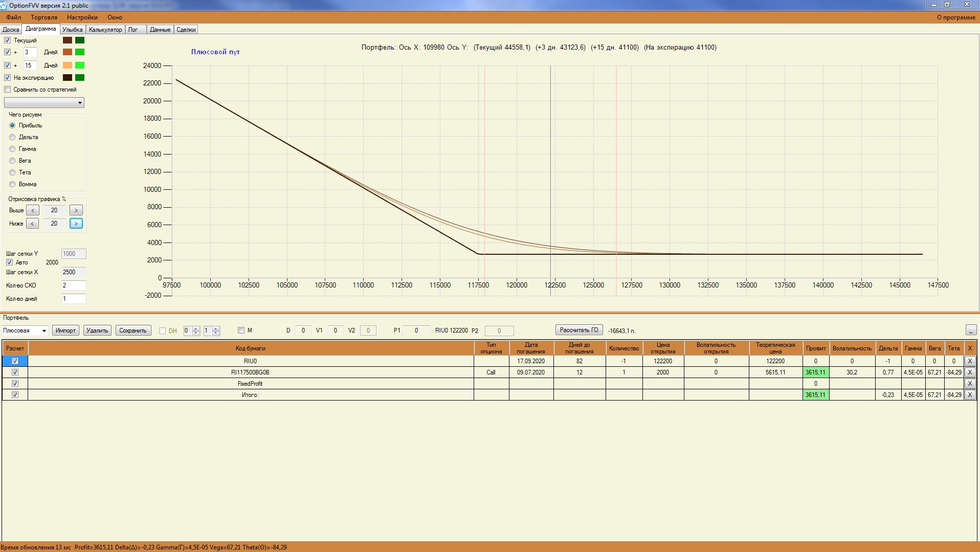Toggle the На экспирацию checkbox

tap(8, 78)
